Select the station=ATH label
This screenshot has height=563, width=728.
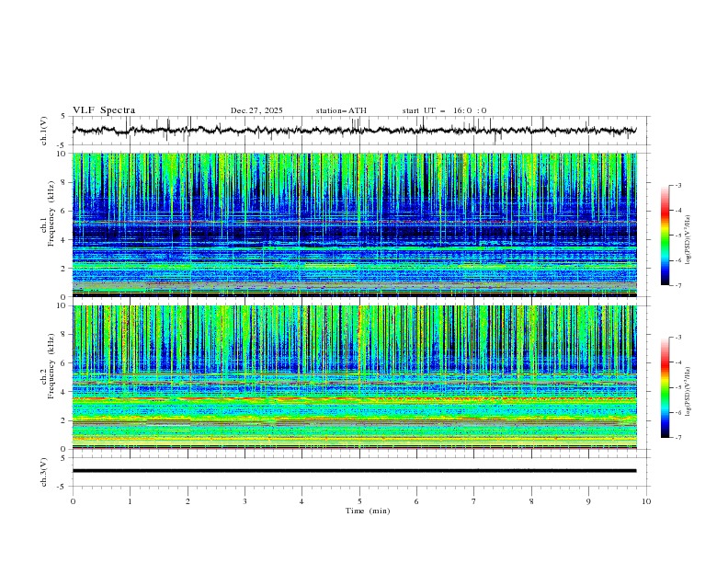341,110
